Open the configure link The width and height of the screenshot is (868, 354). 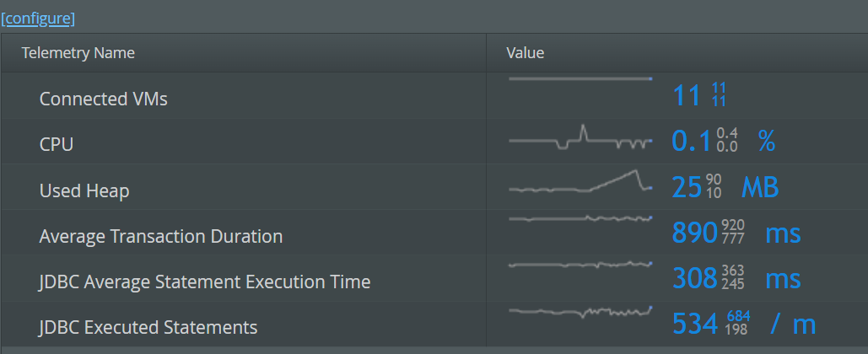click(38, 19)
